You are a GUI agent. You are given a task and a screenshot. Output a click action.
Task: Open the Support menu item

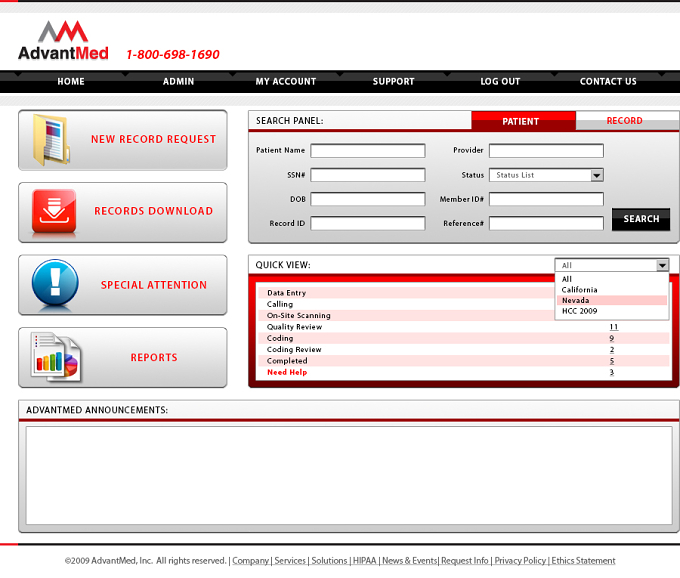click(393, 81)
